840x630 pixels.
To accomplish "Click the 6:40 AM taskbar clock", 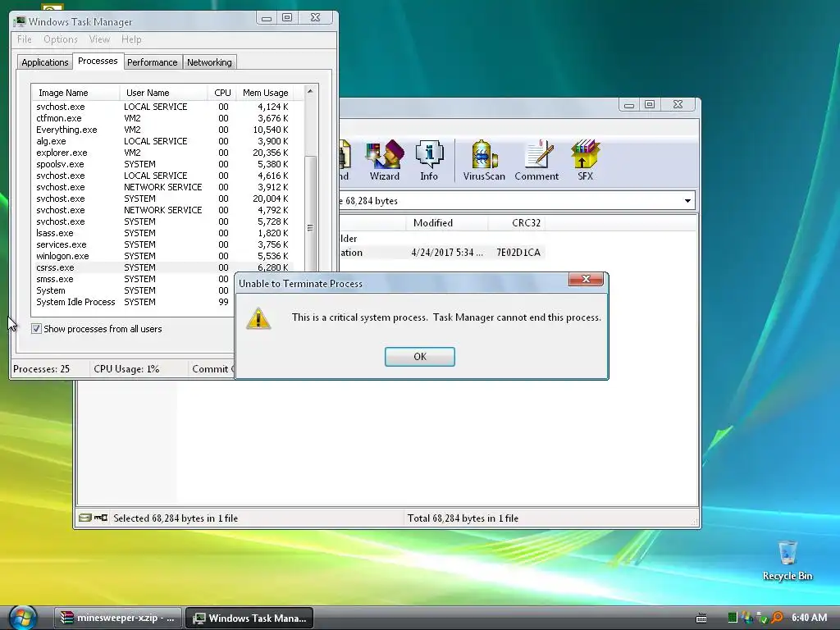I will click(x=809, y=618).
